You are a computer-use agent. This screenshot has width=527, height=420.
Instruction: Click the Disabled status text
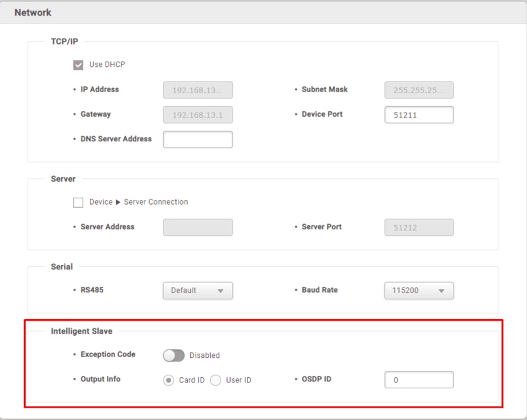click(205, 355)
